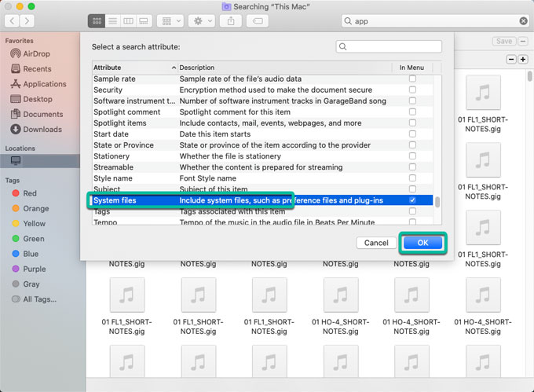
Task: Show All Tags in sidebar
Action: pos(39,299)
